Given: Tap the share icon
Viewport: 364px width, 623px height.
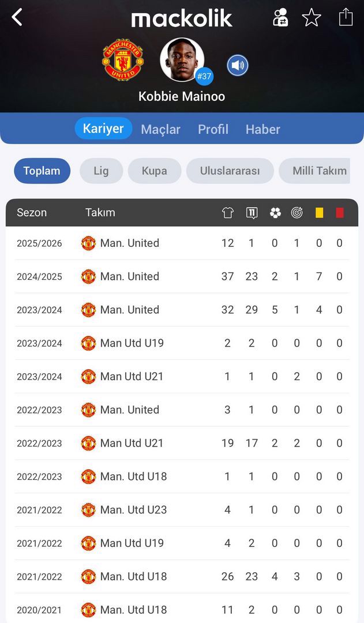Looking at the screenshot, I should 346,17.
